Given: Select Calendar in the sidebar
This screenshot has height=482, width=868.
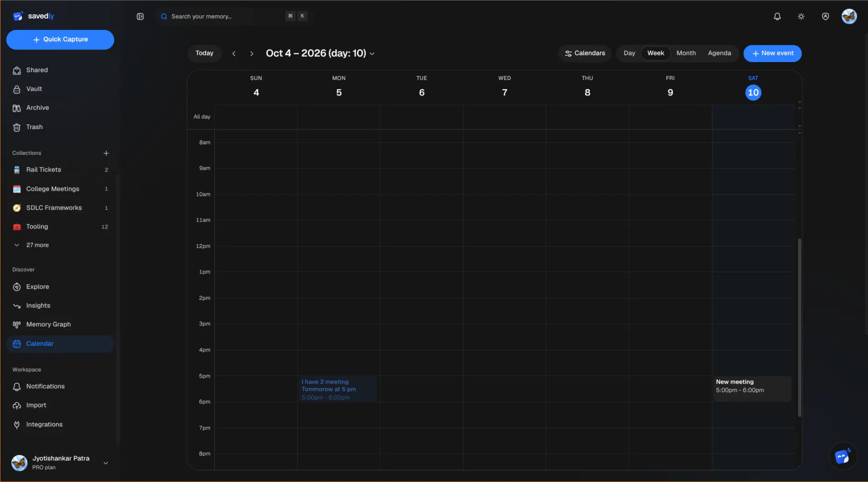Looking at the screenshot, I should coord(60,344).
